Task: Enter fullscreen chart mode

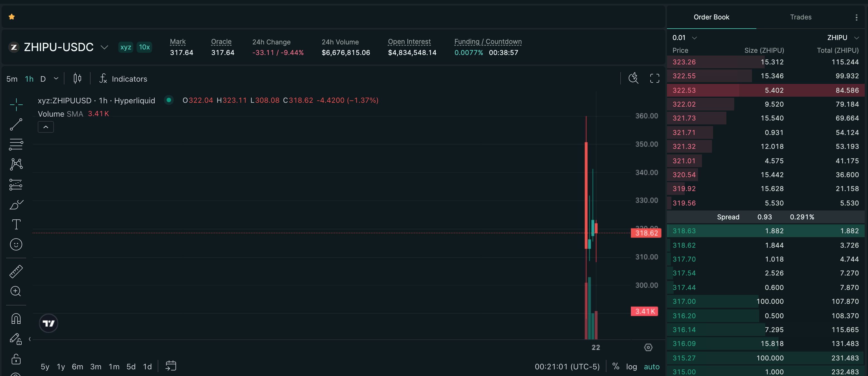Action: coord(655,78)
